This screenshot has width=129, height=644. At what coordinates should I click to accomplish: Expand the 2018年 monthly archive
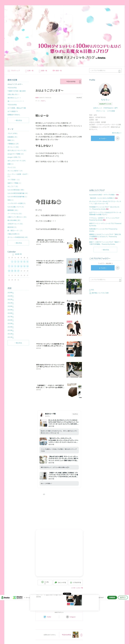click(11, 313)
